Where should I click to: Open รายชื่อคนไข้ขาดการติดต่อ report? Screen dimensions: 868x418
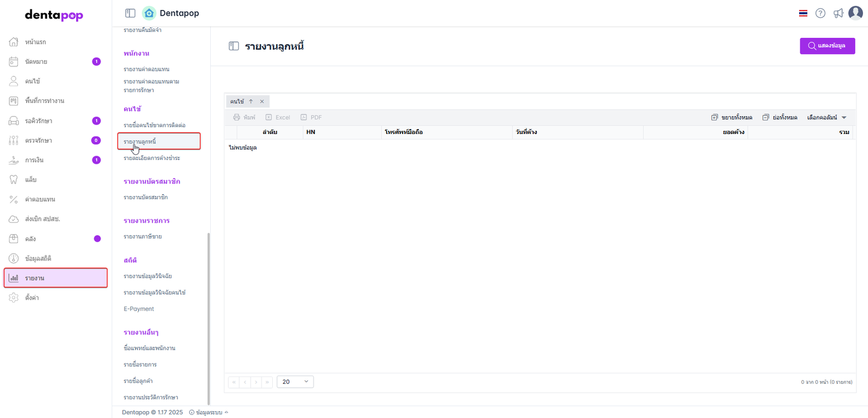click(x=154, y=125)
